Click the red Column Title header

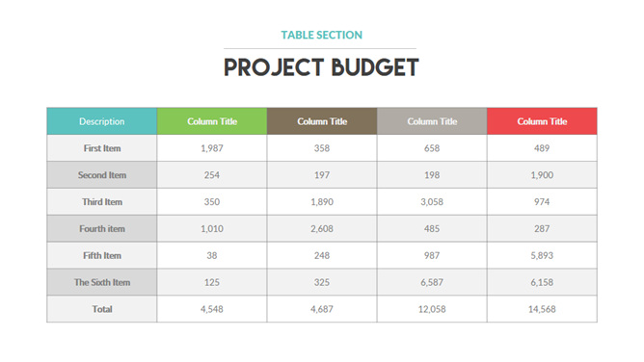pos(542,121)
